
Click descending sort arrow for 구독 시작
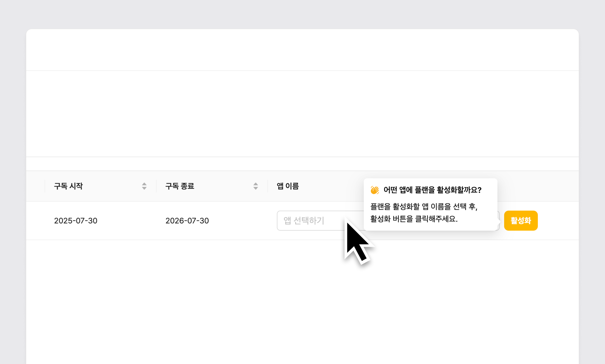144,188
